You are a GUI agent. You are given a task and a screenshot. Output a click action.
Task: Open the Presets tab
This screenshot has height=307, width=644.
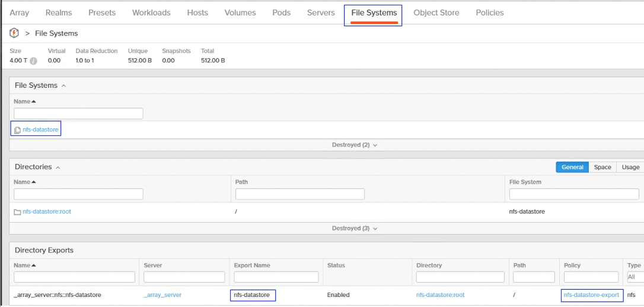click(x=102, y=12)
